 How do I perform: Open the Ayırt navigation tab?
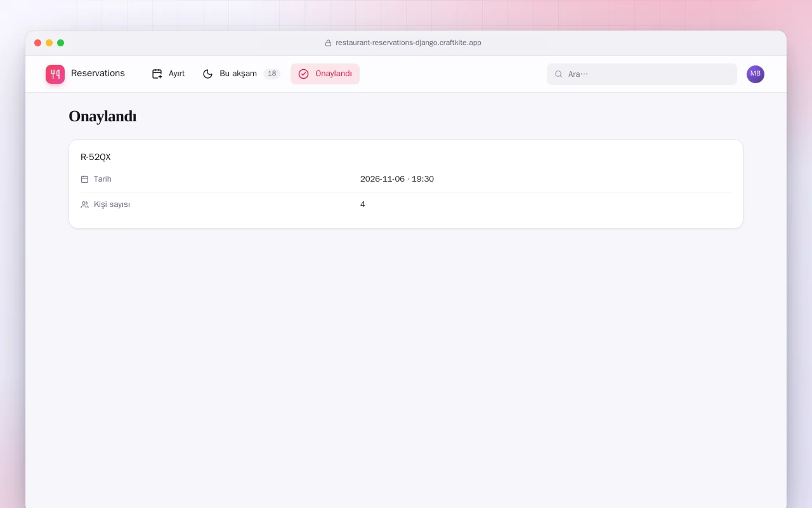tap(169, 74)
